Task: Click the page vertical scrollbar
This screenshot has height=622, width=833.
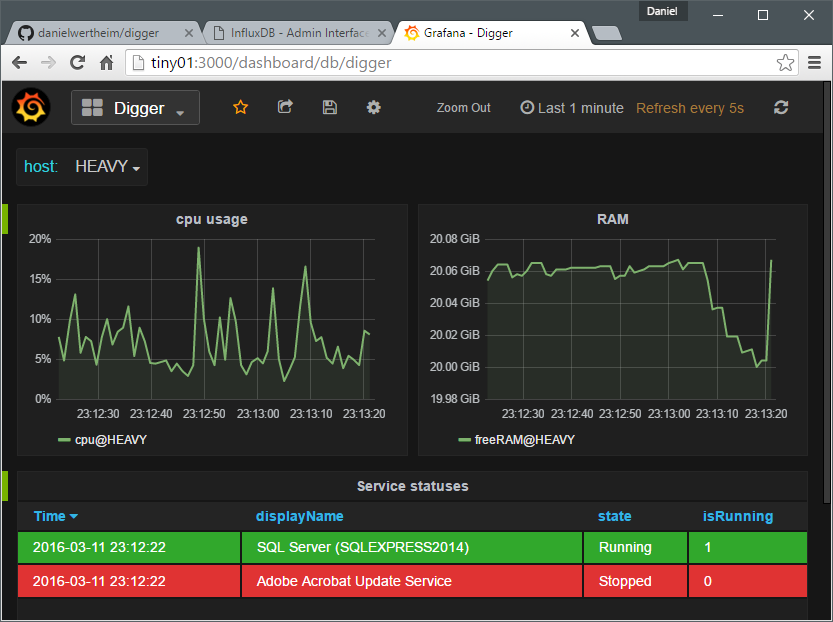Action: 827,292
